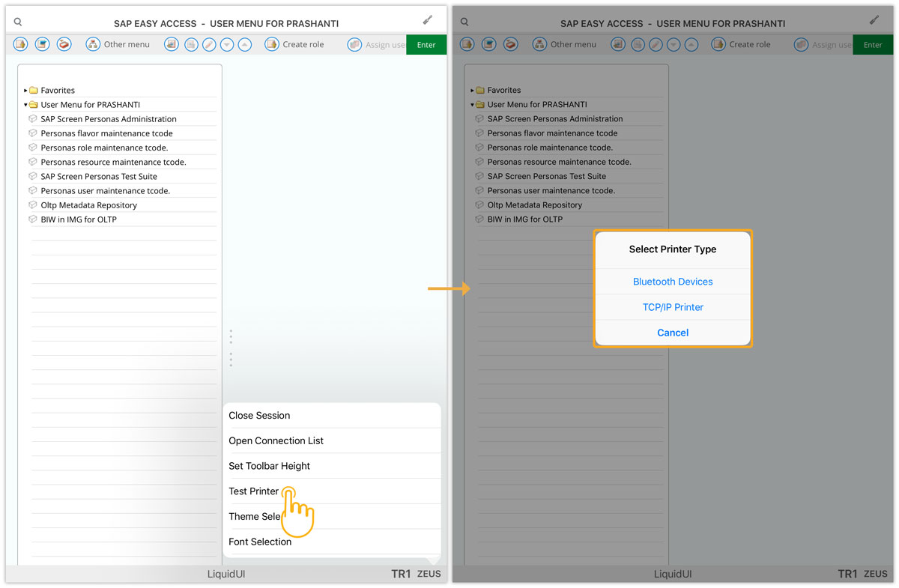Click the Create role icon in the left toolbar
This screenshot has width=899, height=588.
tap(272, 44)
